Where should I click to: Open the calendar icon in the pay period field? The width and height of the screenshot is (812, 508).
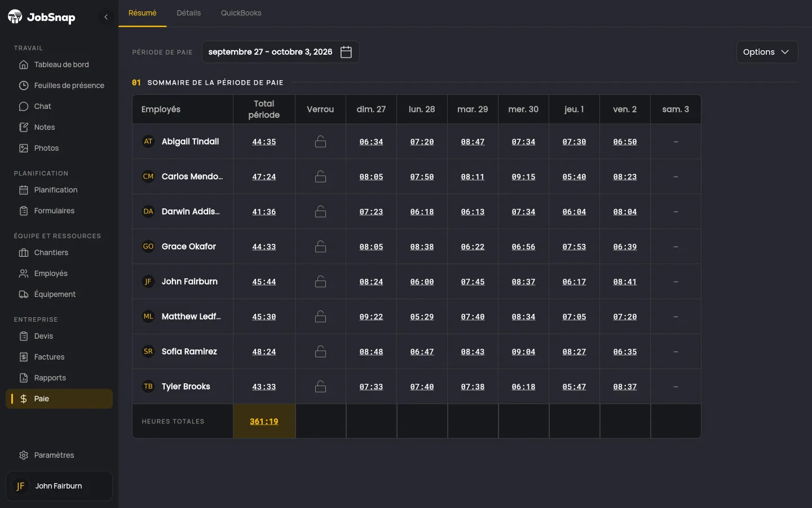pyautogui.click(x=346, y=52)
